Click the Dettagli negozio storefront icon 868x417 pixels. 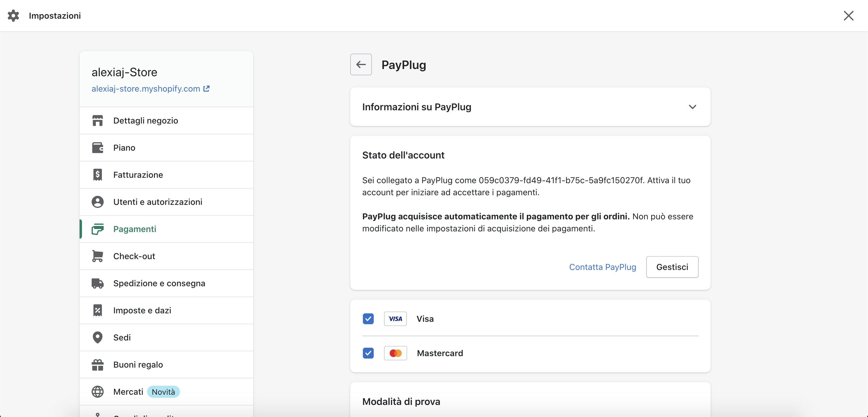click(98, 121)
